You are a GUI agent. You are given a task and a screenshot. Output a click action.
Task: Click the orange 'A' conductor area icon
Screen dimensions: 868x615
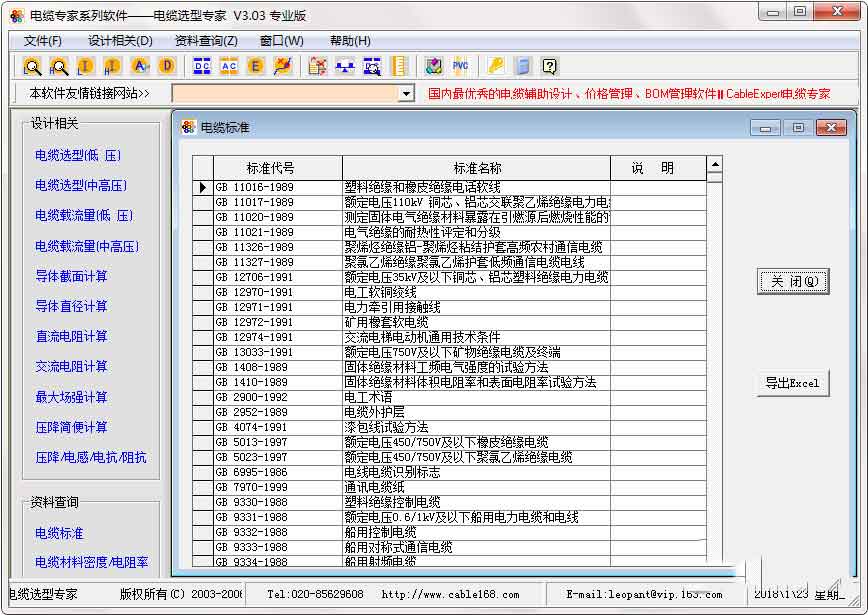pos(140,66)
